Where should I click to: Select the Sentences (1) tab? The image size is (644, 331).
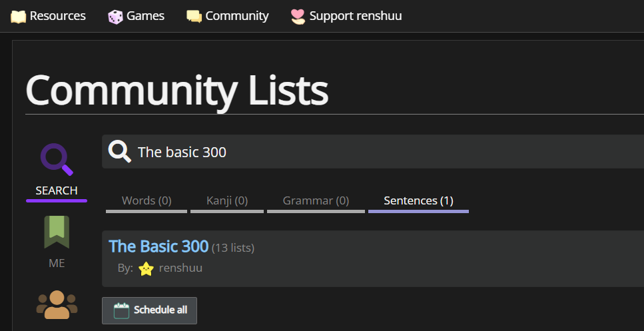(418, 202)
